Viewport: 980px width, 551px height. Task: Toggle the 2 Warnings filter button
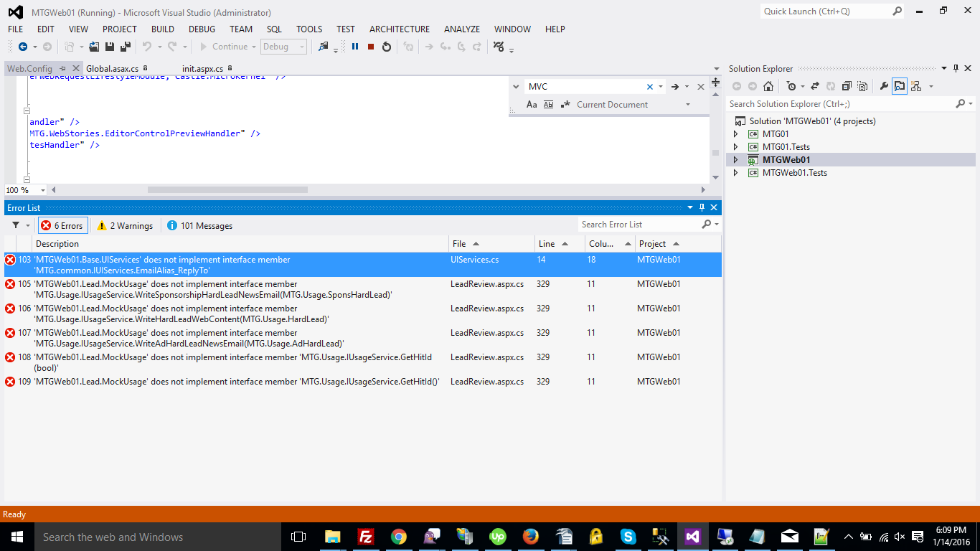pos(125,225)
